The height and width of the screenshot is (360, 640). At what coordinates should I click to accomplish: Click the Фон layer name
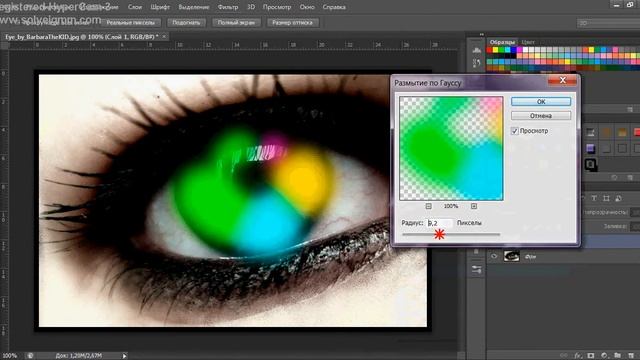coord(530,257)
